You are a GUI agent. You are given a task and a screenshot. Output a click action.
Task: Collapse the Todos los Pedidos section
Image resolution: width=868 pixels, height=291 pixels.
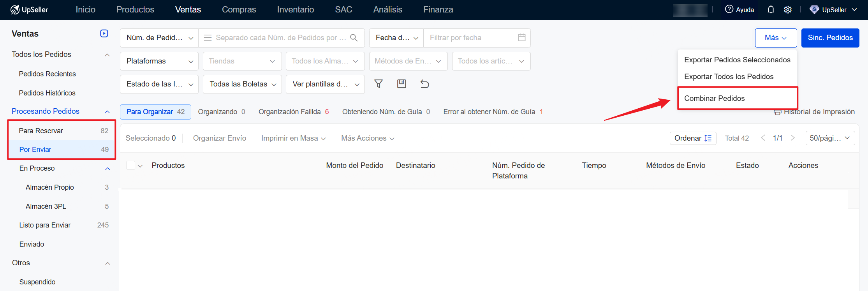(x=107, y=55)
